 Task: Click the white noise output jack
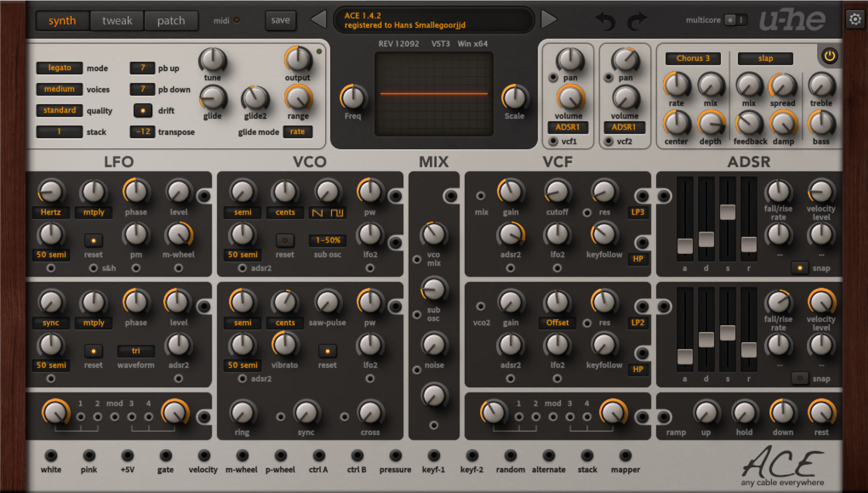51,455
